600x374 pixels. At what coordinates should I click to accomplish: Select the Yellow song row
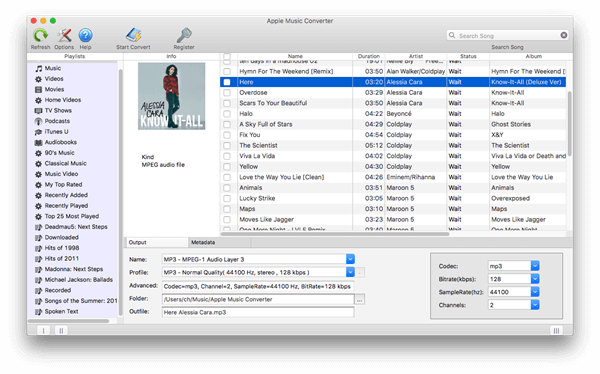[x=394, y=167]
